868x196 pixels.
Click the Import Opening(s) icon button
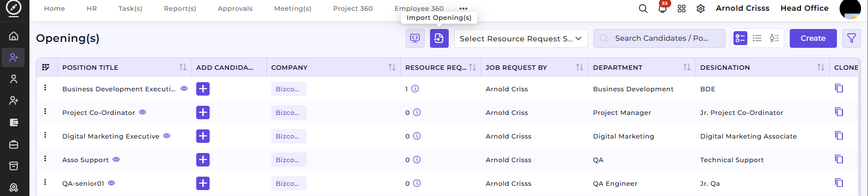pyautogui.click(x=439, y=38)
